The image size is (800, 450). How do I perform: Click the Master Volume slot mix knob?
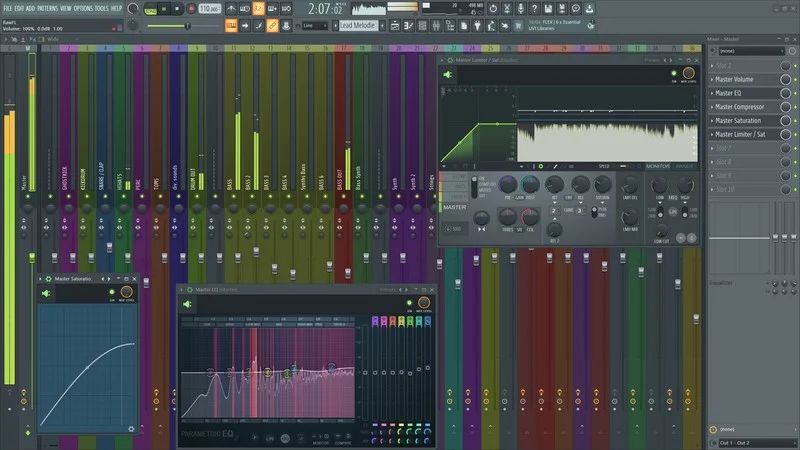click(x=786, y=80)
